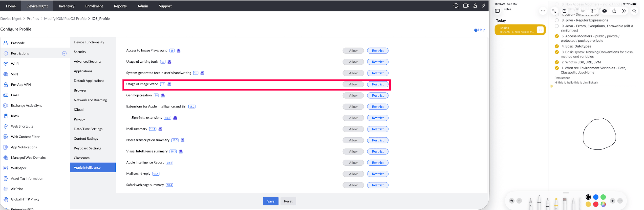
Task: Go to the Reports menu
Action: (x=120, y=6)
